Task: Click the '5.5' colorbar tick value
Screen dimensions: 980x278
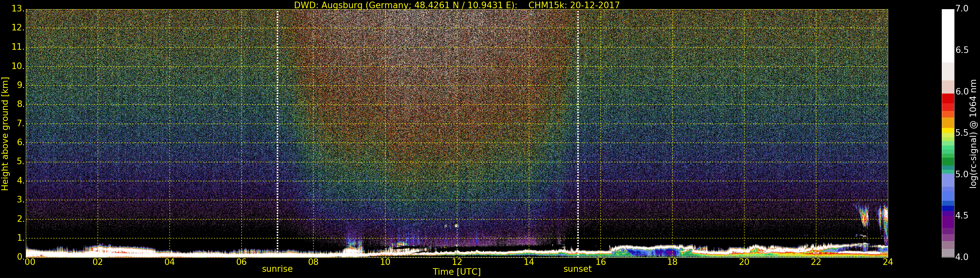Action: point(962,133)
